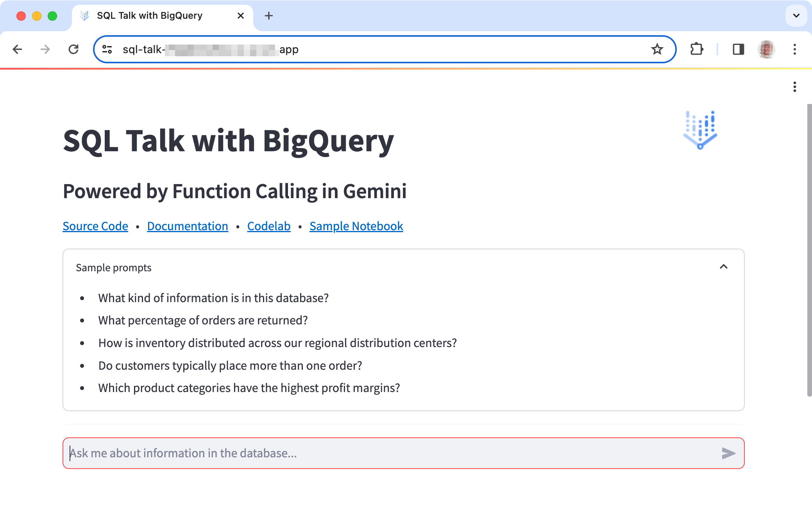This screenshot has height=512, width=812.
Task: Open the Documentation link
Action: pos(187,226)
